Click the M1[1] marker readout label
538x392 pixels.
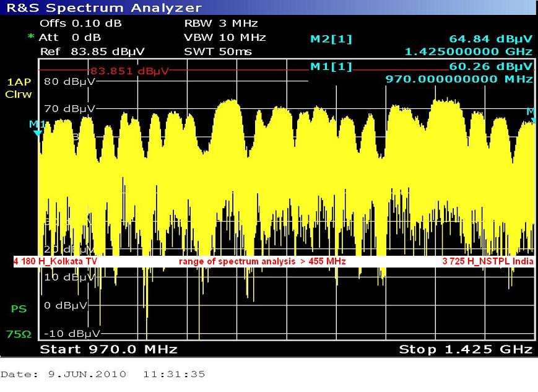pyautogui.click(x=331, y=67)
